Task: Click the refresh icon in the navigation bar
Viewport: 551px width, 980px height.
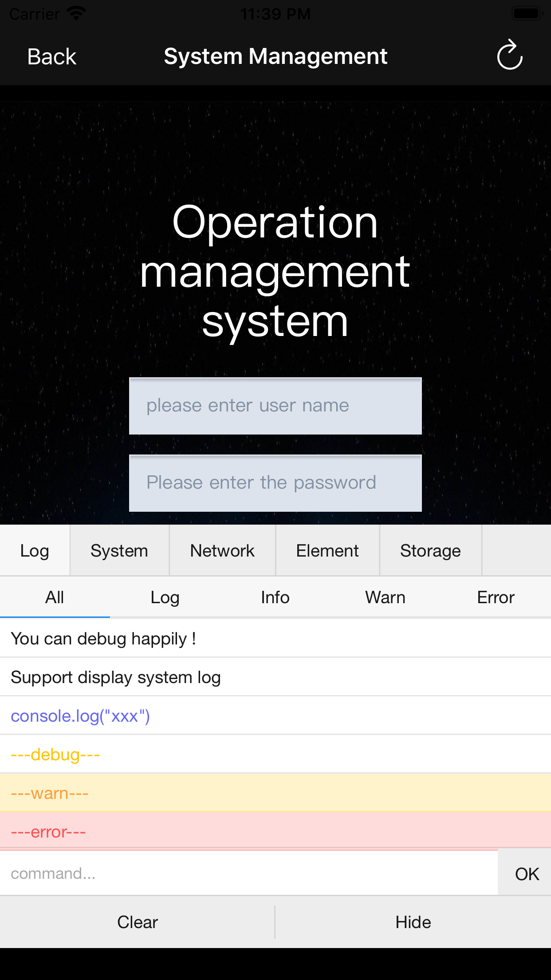Action: [509, 56]
